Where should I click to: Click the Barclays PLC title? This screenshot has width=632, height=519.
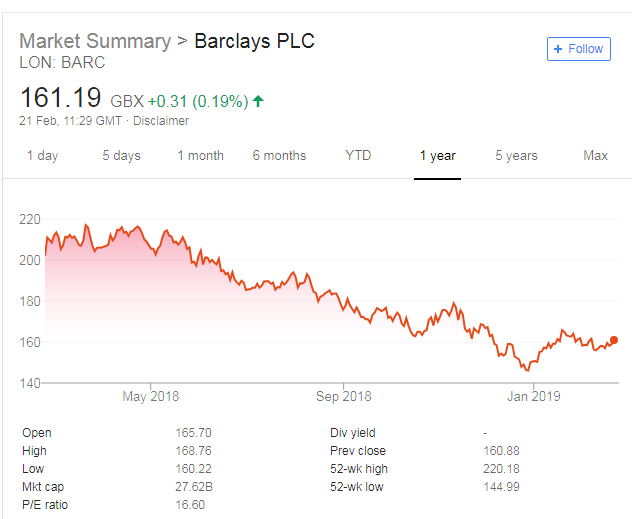click(254, 42)
